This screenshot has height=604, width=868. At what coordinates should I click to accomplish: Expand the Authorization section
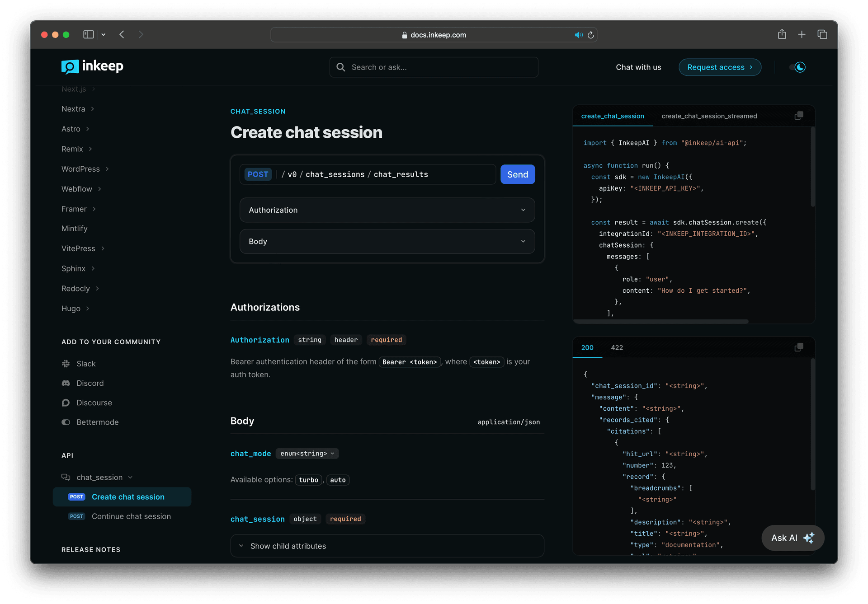387,210
